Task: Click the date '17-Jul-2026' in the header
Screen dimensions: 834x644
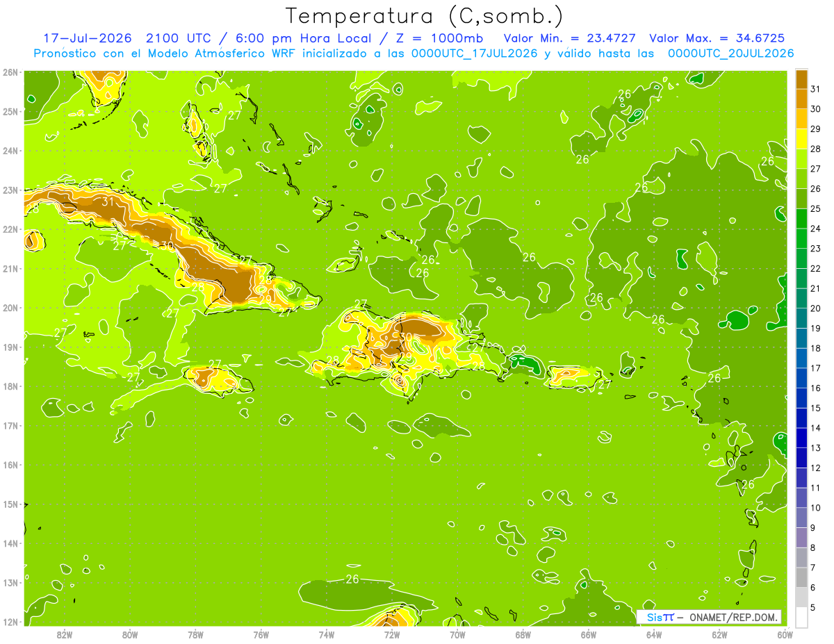Action: coord(88,38)
